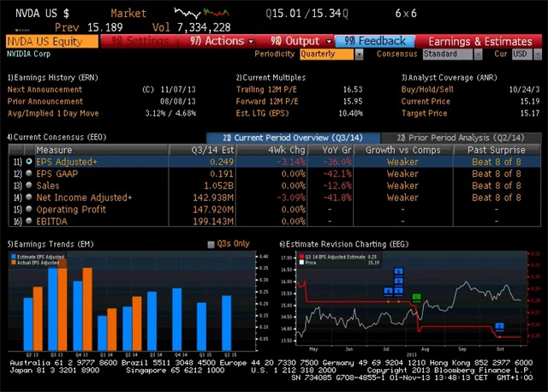
Task: Select the EPS Adjusted+ radio button
Action: (x=29, y=161)
